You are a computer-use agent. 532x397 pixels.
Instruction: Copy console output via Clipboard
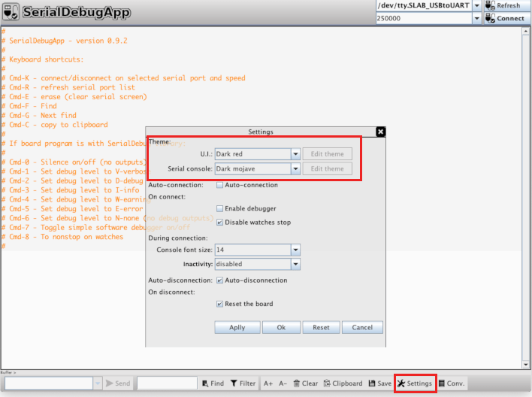343,383
